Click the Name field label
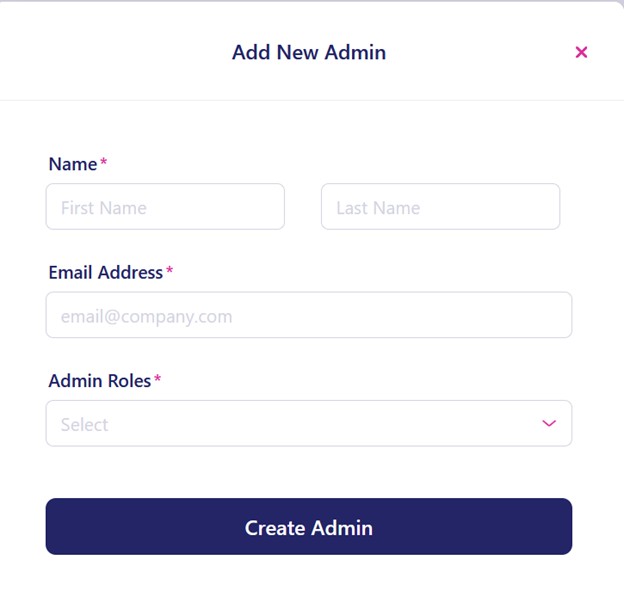The width and height of the screenshot is (624, 597). 73,164
